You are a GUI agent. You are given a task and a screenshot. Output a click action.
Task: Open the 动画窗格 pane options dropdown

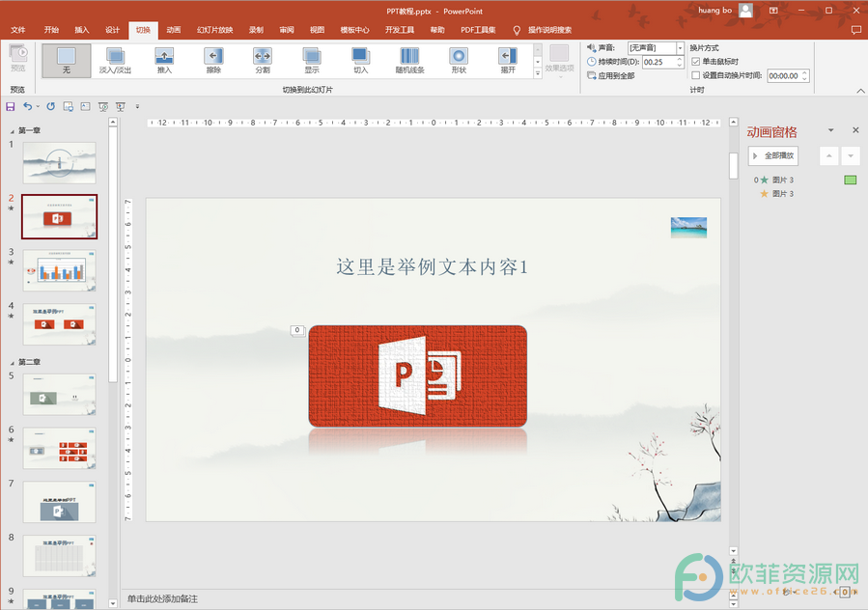tap(830, 130)
